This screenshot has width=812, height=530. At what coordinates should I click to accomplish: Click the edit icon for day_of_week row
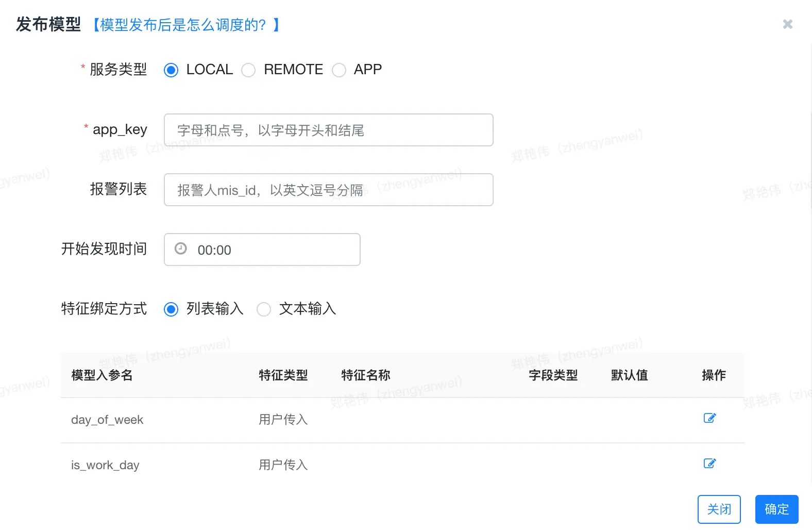click(709, 418)
